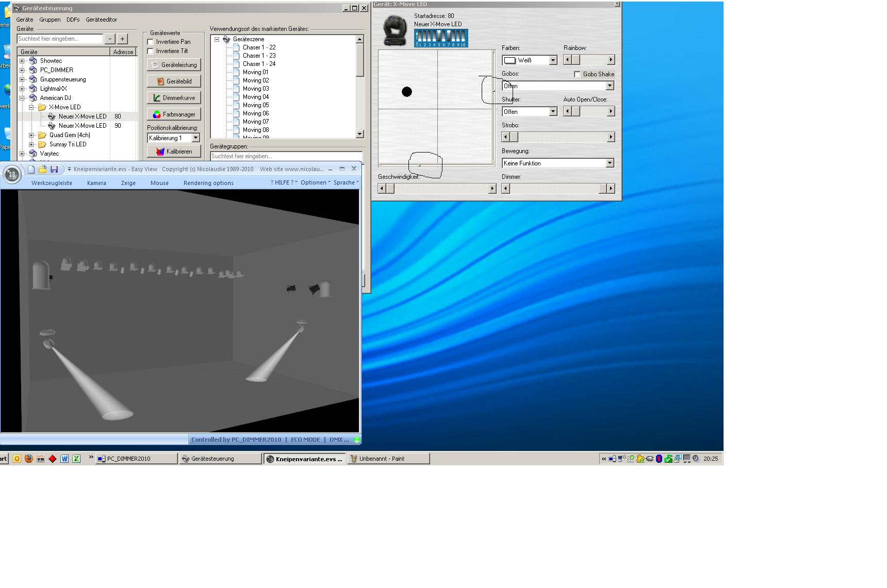
Task: Open the Rendering options tab
Action: pos(208,183)
